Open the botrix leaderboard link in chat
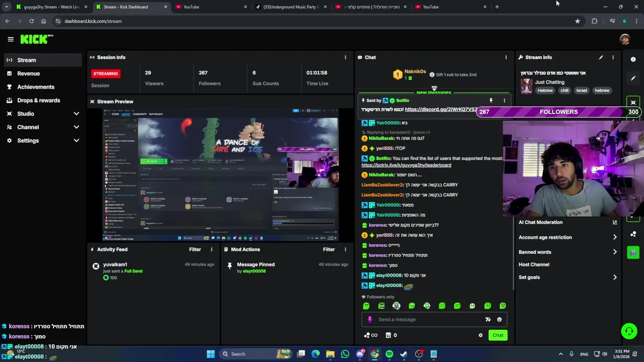The height and width of the screenshot is (362, 644). 406,165
